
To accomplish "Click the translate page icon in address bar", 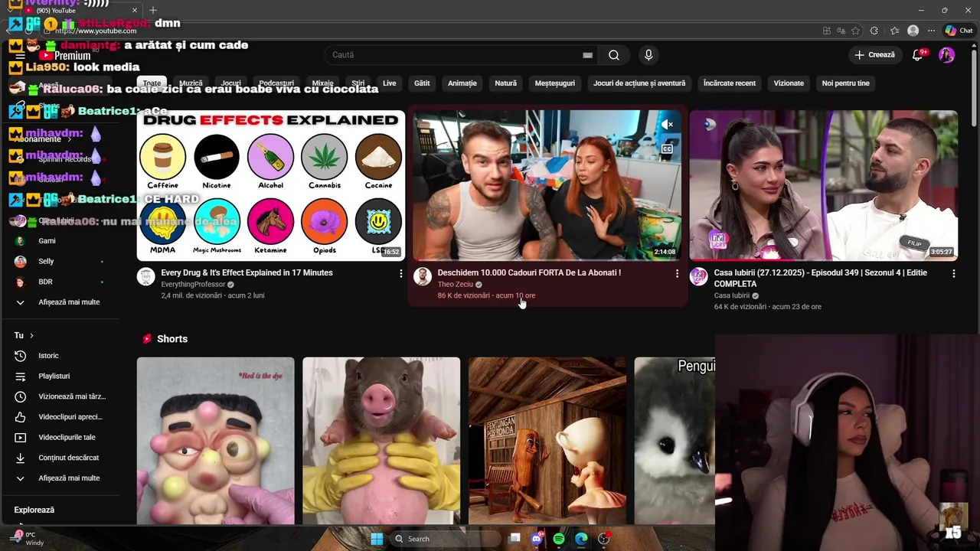I will click(841, 31).
